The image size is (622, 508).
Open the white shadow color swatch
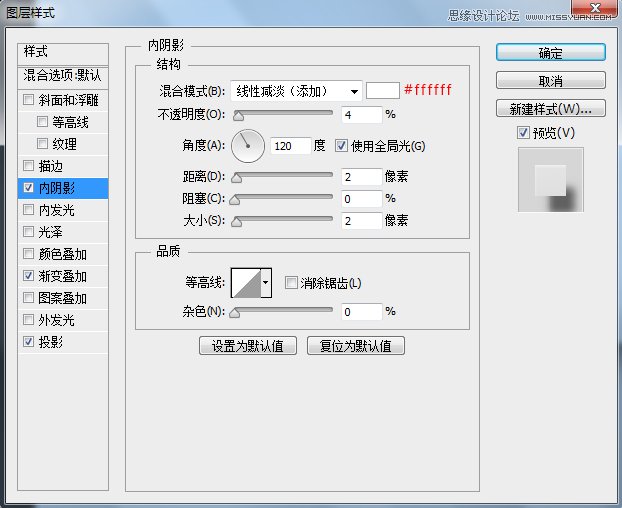pyautogui.click(x=382, y=91)
